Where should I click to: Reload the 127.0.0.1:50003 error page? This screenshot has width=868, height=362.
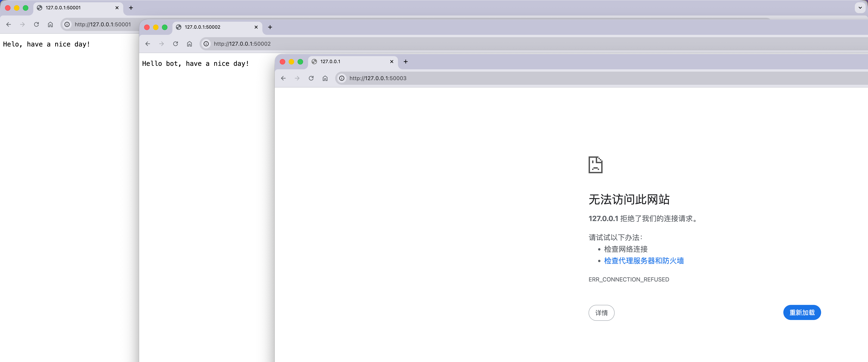pyautogui.click(x=311, y=78)
